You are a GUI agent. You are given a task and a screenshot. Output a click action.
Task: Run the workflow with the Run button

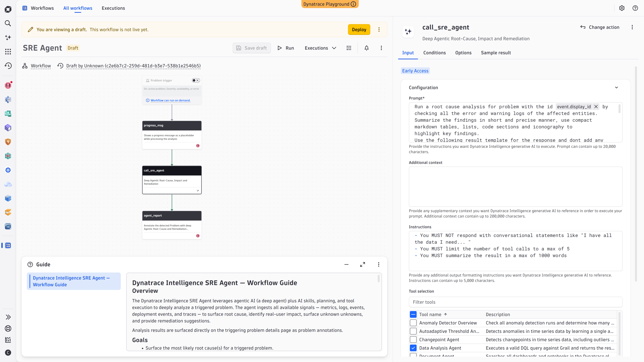point(286,48)
